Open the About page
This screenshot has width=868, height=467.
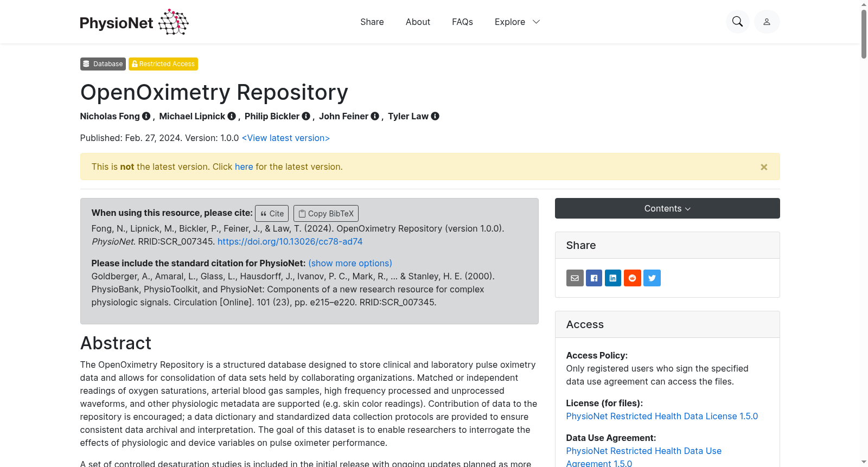tap(418, 22)
